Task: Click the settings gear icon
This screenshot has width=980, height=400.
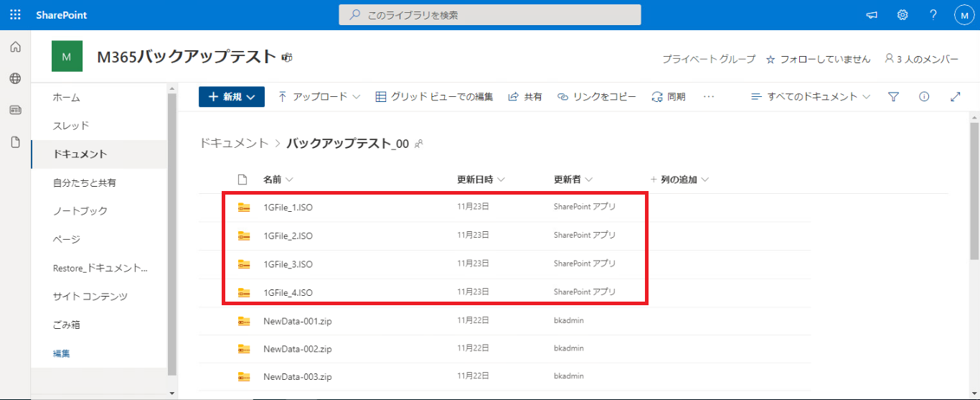Action: pyautogui.click(x=903, y=15)
